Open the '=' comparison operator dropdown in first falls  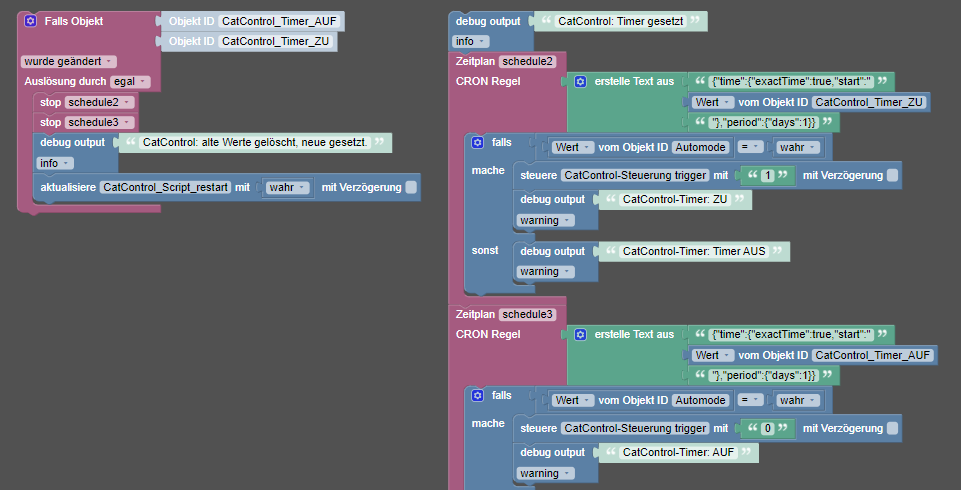pos(750,147)
